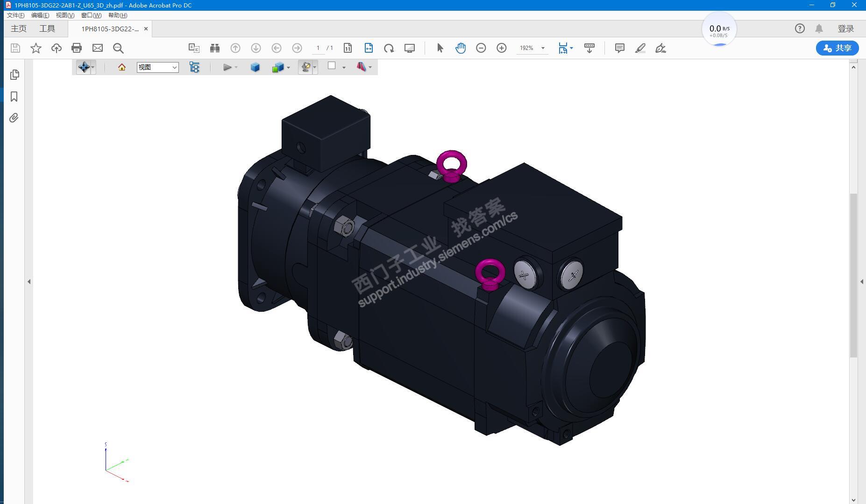Screen dimensions: 866x504
Task: Add a sticky note comment
Action: tap(620, 48)
